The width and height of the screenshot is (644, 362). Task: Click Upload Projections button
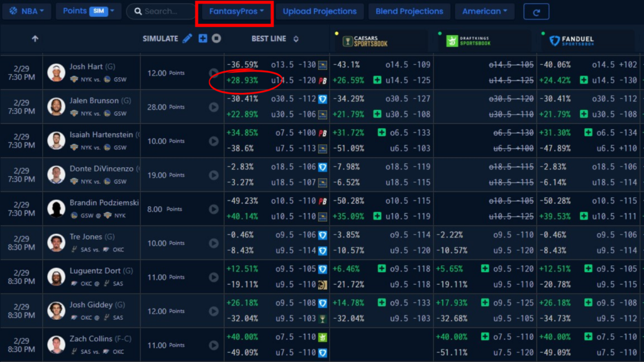click(319, 11)
